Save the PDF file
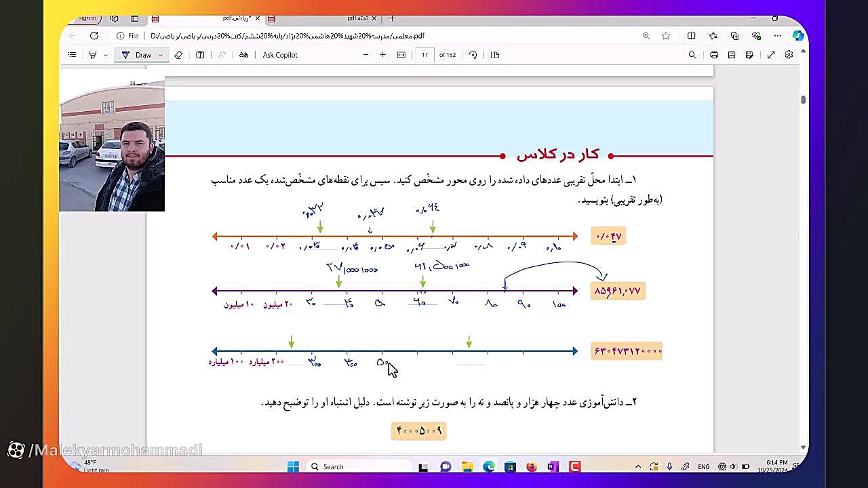868x488 pixels. [x=732, y=55]
